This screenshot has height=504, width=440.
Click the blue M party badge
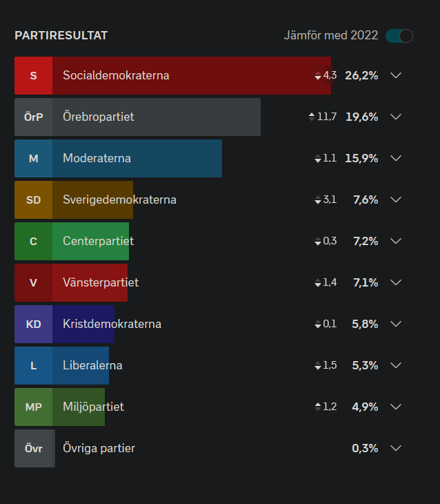tap(33, 159)
